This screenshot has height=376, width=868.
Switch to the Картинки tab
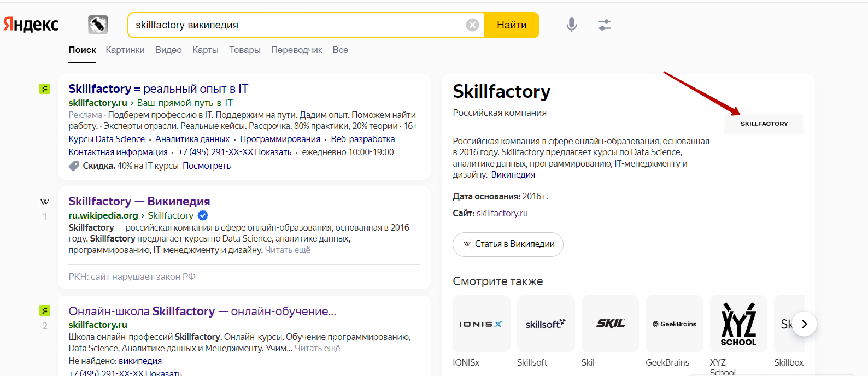click(x=125, y=50)
